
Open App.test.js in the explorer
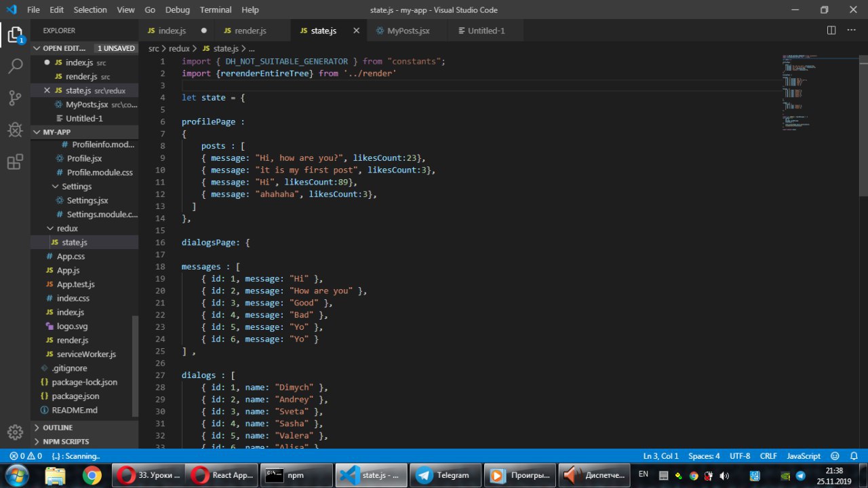pyautogui.click(x=75, y=284)
